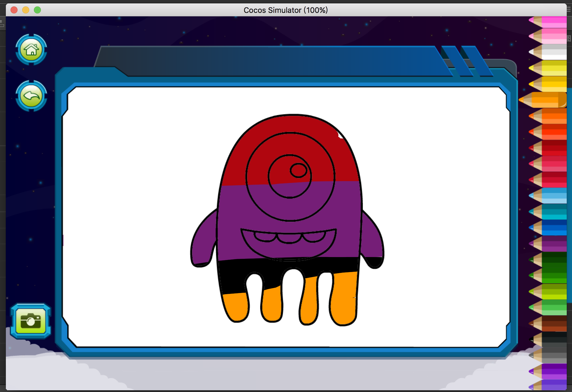Image resolution: width=572 pixels, height=392 pixels.
Task: Click the monster's small inner pupil
Action: [298, 170]
